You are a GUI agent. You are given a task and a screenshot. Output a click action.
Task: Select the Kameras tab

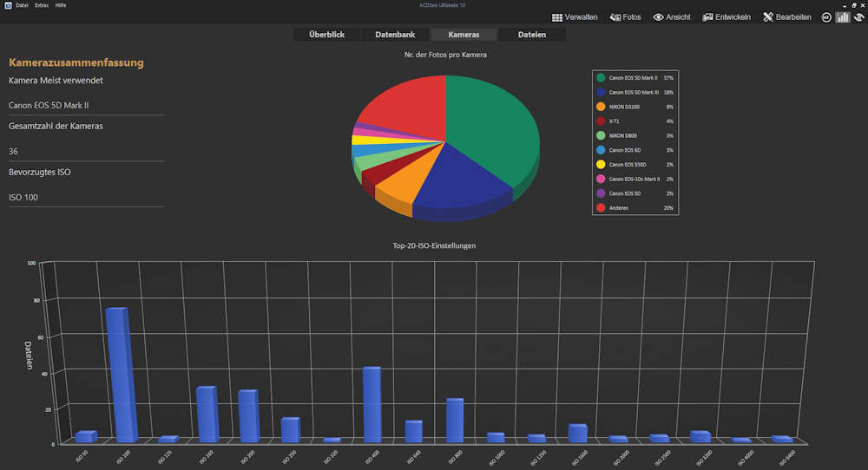tap(464, 35)
